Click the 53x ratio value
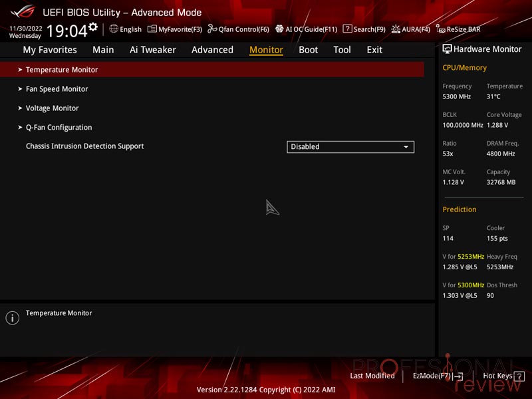Image resolution: width=532 pixels, height=399 pixels. click(x=448, y=154)
